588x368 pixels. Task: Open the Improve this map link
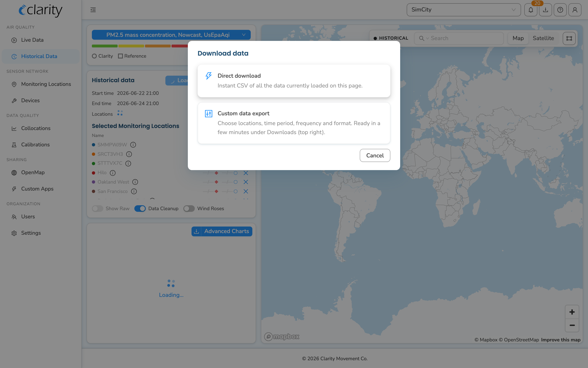pos(561,340)
